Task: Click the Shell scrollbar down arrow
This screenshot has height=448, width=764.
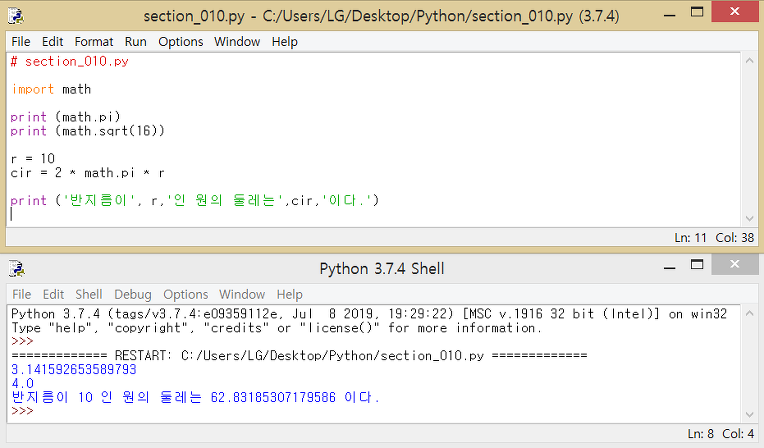Action: [x=749, y=415]
